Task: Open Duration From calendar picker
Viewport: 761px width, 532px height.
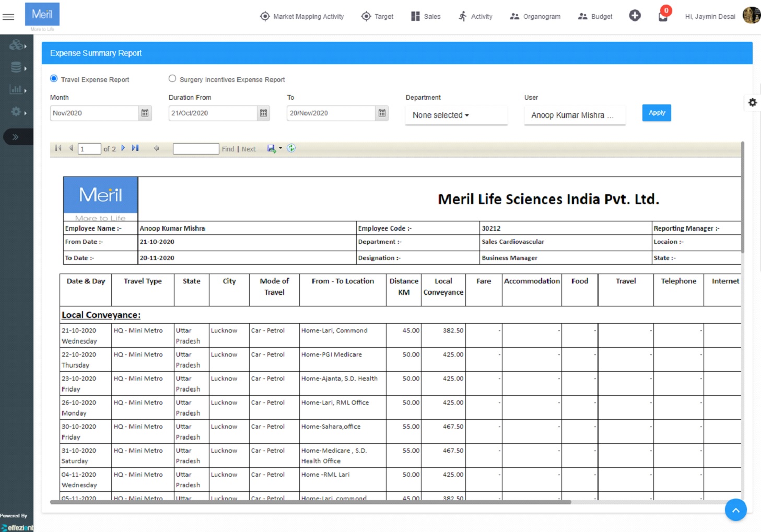Action: click(263, 113)
